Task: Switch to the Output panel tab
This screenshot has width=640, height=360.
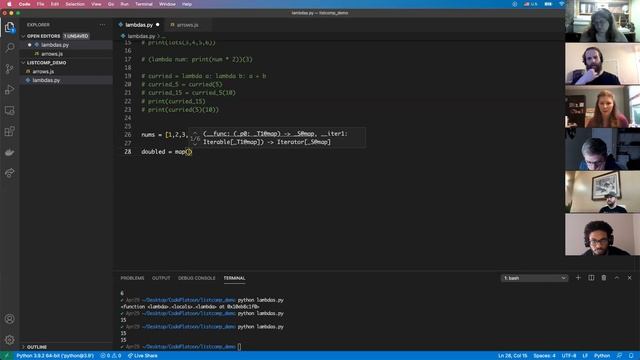Action: tap(161, 278)
